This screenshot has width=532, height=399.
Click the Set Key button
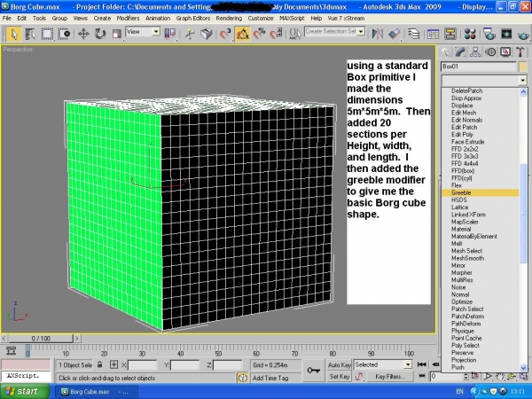(x=339, y=377)
